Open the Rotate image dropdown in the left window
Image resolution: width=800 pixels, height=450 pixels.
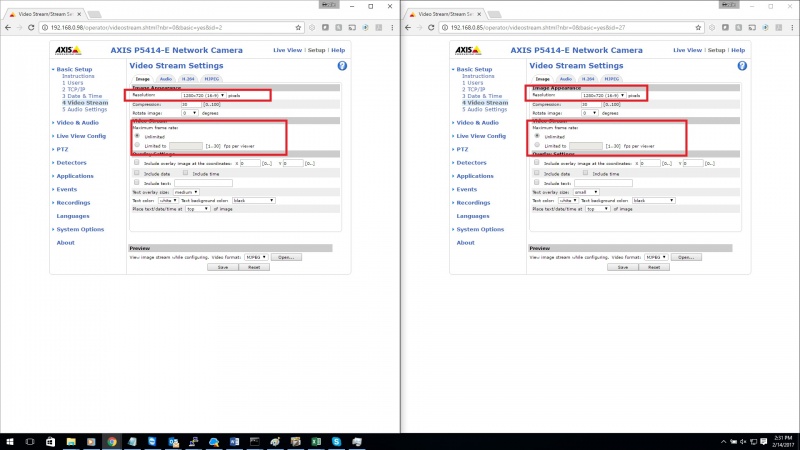pos(189,113)
